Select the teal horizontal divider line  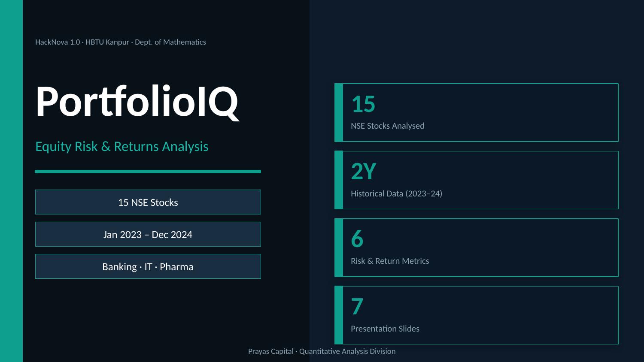coord(148,172)
